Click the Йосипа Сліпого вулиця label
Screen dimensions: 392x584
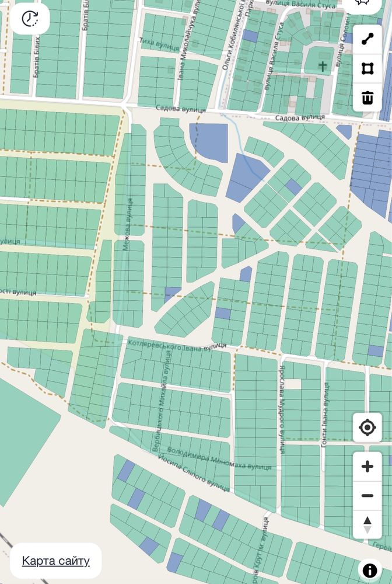tap(194, 472)
